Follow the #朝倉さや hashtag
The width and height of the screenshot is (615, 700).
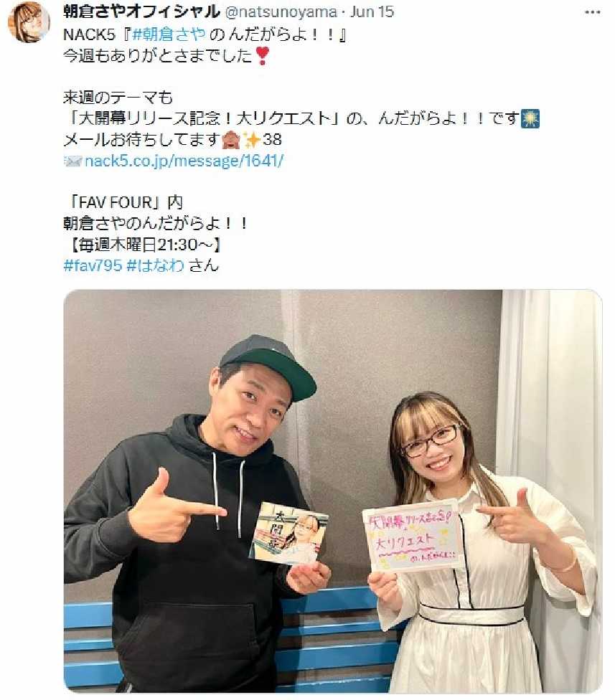coord(169,34)
